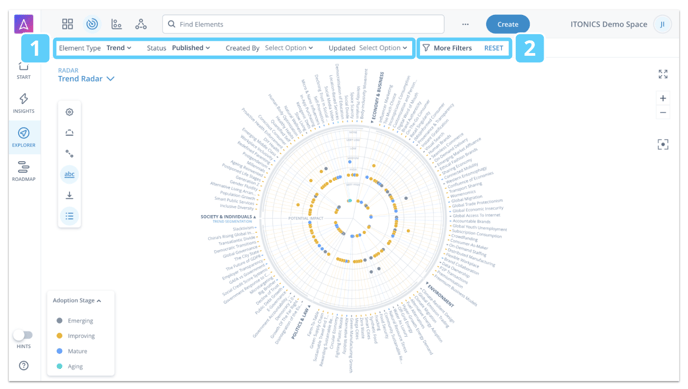
Task: Open the help question mark icon
Action: [24, 365]
